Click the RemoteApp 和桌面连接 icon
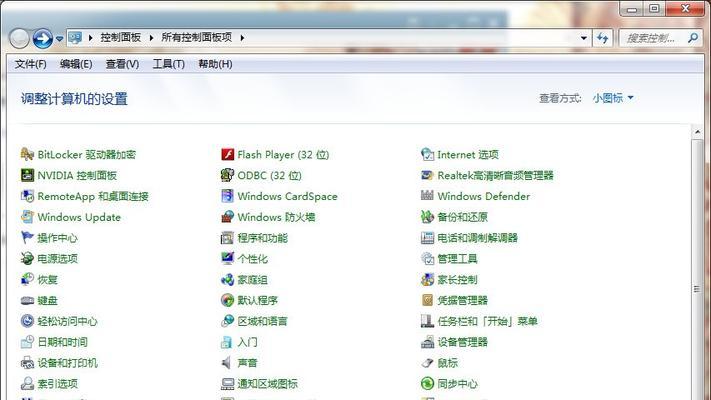 coord(27,196)
